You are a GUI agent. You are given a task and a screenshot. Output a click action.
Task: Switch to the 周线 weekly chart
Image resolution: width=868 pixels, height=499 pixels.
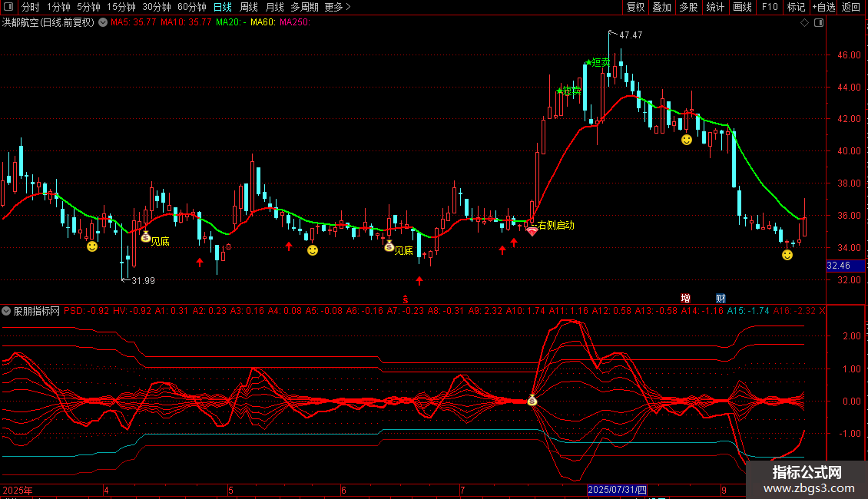coord(249,7)
